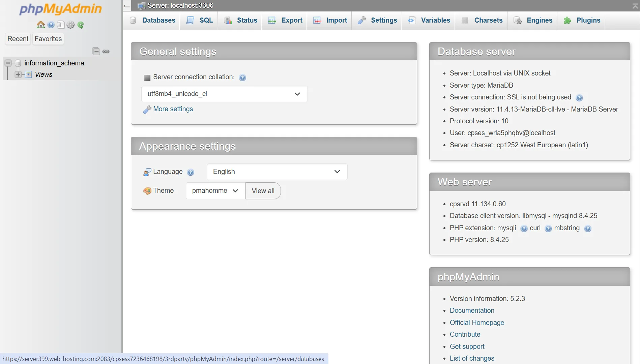The width and height of the screenshot is (640, 364).
Task: Click the Home house icon in the sidebar
Action: (41, 25)
